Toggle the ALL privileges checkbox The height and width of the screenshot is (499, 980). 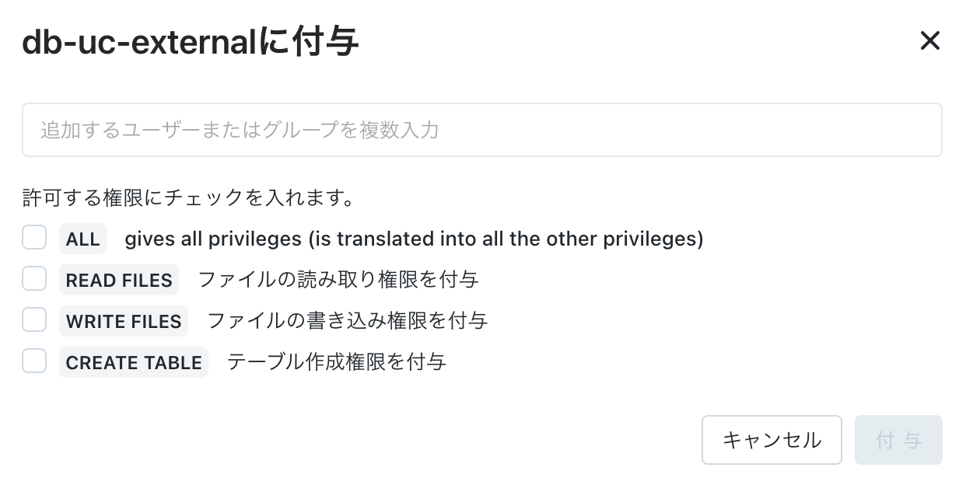[34, 238]
